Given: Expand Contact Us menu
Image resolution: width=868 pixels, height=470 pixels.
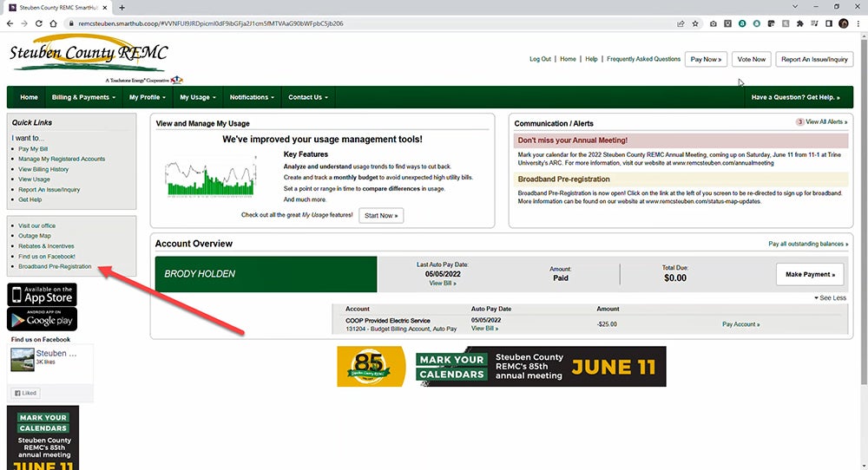Looking at the screenshot, I should coord(308,97).
